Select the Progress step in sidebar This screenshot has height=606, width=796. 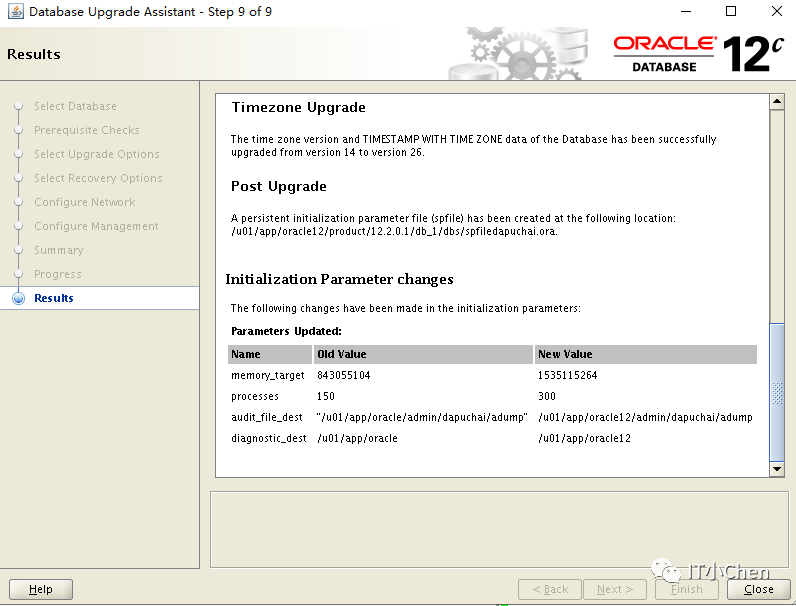coord(57,274)
